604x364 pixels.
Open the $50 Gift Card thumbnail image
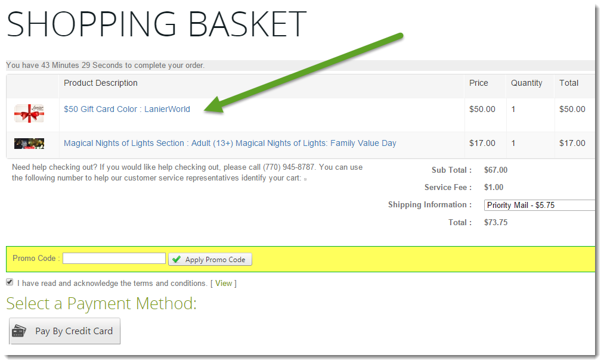tap(30, 113)
